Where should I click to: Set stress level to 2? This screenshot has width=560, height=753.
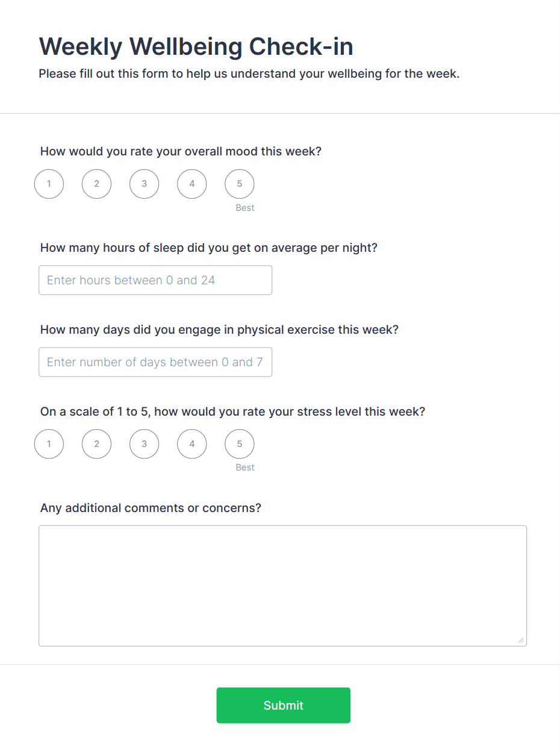tap(96, 444)
